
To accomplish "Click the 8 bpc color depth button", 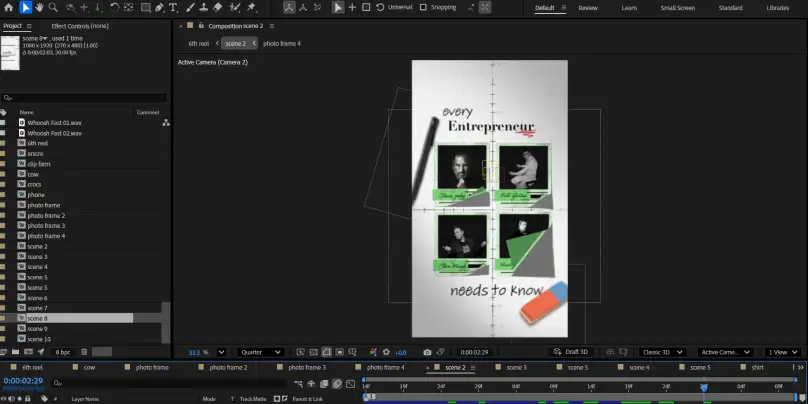I will click(x=63, y=352).
